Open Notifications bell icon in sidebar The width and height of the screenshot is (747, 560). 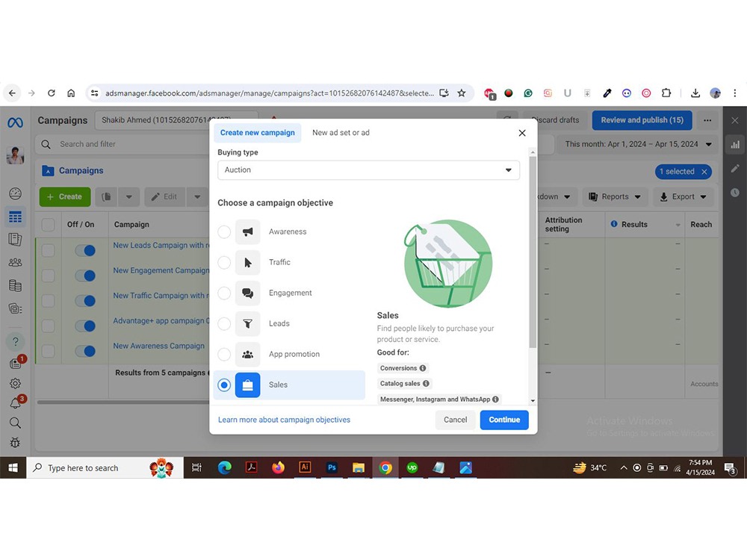tap(15, 404)
